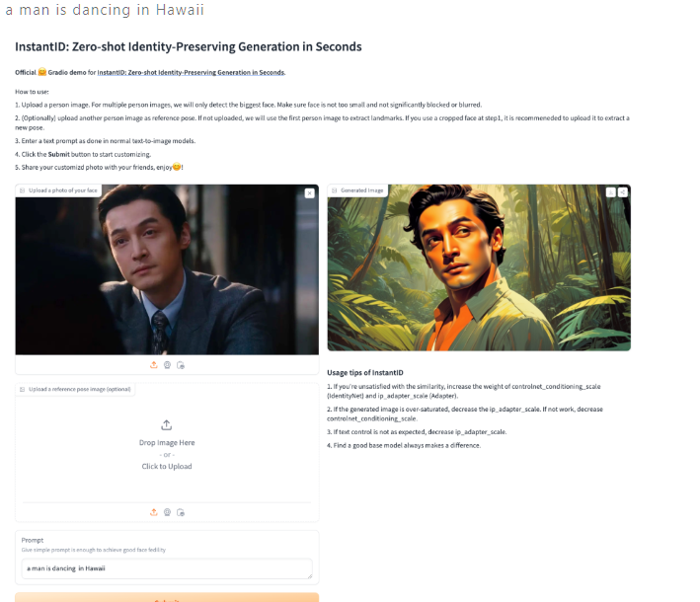The image size is (700, 602).
Task: Click the 'Generated Image' label
Action: [361, 190]
